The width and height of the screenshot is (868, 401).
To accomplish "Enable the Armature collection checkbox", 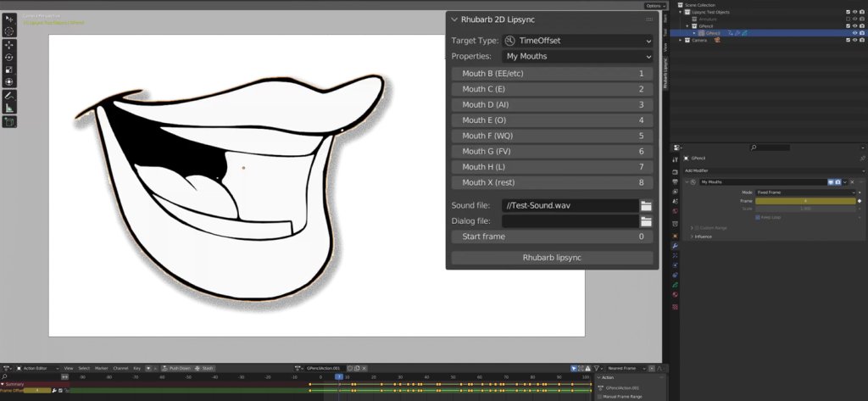I will [848, 19].
